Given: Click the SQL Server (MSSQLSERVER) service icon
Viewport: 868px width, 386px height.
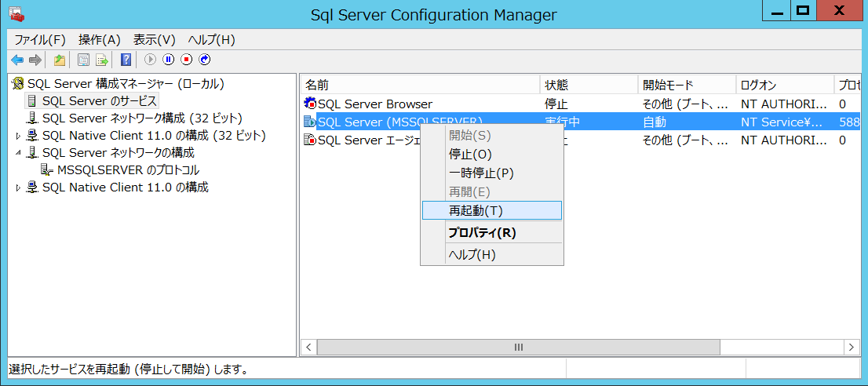Looking at the screenshot, I should pos(310,122).
